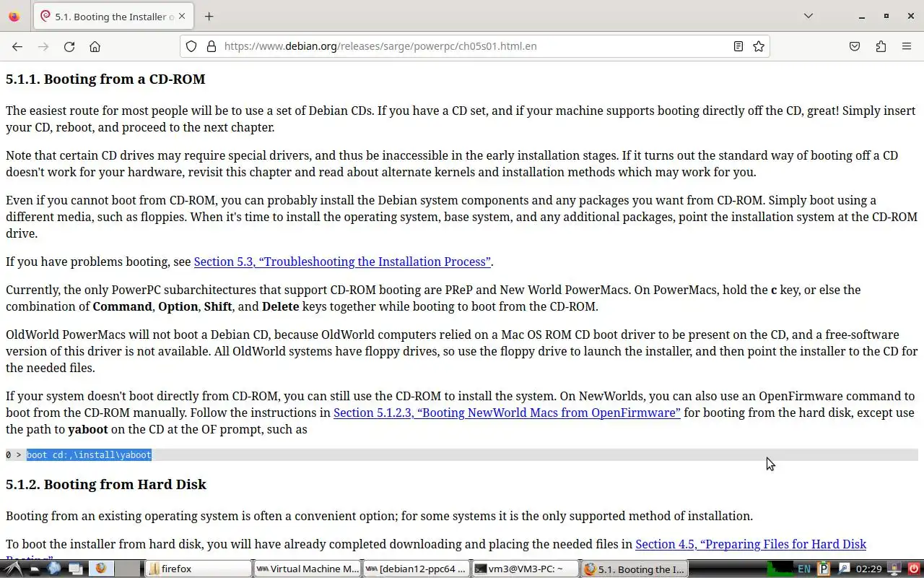Switch to vm3@VM3-PC terminal window
The image size is (924, 578).
[525, 569]
